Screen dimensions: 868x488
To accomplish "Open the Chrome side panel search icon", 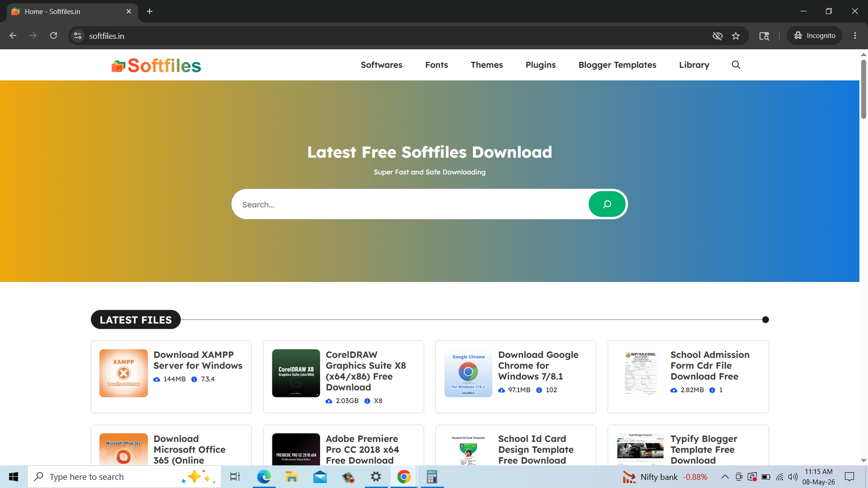I will pos(764,36).
